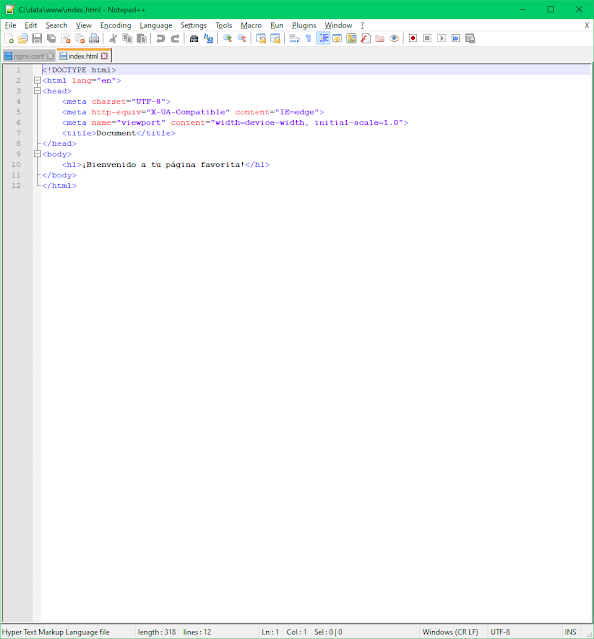
Task: Click the Zoom in magnifier icon
Action: [227, 39]
